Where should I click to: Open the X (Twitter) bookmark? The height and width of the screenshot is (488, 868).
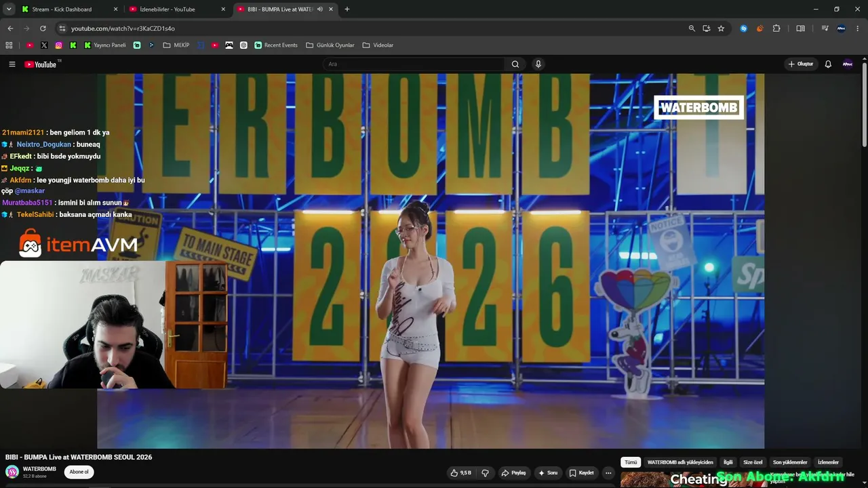(44, 45)
